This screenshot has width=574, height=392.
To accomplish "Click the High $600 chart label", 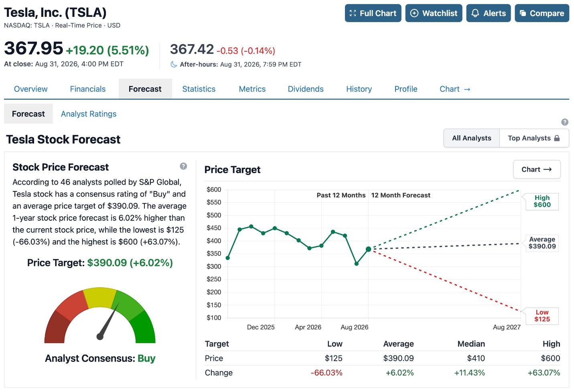I will pos(542,201).
